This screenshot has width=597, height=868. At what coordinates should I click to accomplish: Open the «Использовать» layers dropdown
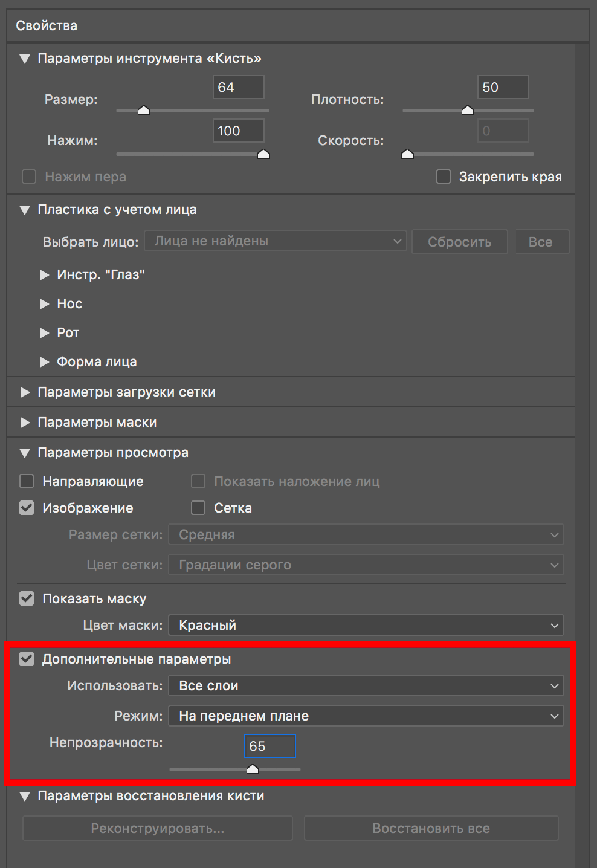pos(366,685)
